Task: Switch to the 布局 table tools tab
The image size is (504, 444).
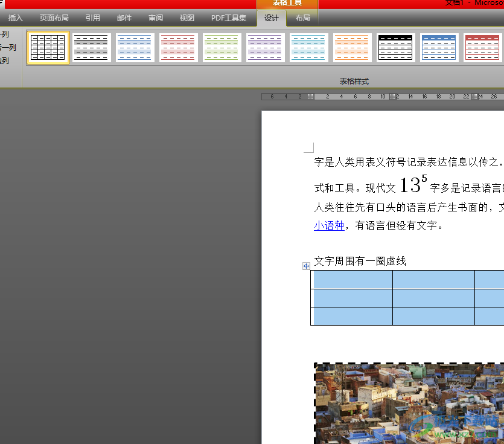Action: tap(302, 18)
